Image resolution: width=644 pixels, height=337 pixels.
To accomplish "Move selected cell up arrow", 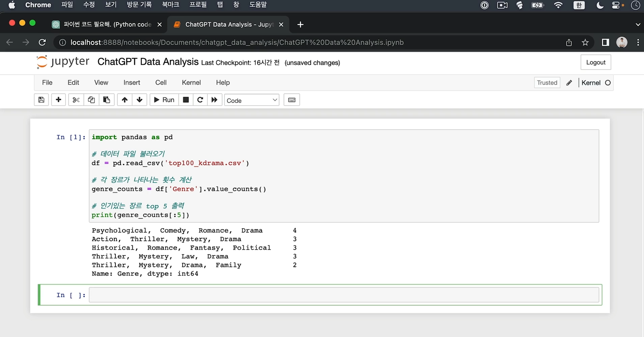I will coord(124,100).
